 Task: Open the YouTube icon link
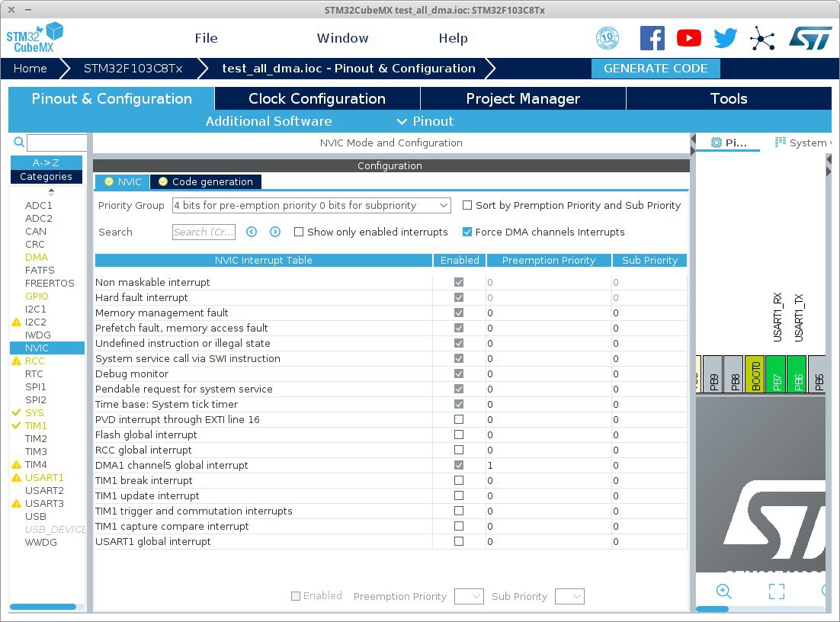(x=688, y=38)
